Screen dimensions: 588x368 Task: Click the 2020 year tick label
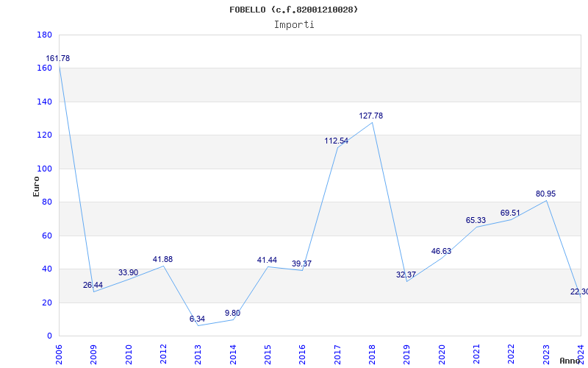442,355
